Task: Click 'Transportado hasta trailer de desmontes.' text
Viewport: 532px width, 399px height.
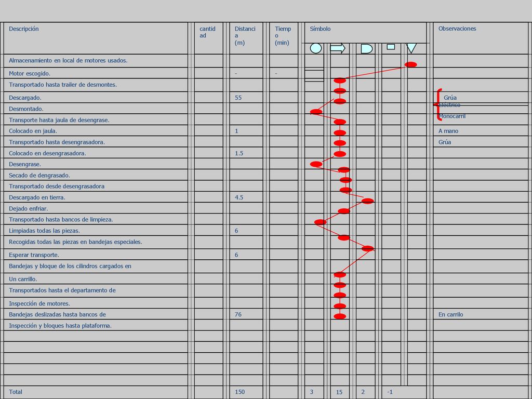Action: 63,85
